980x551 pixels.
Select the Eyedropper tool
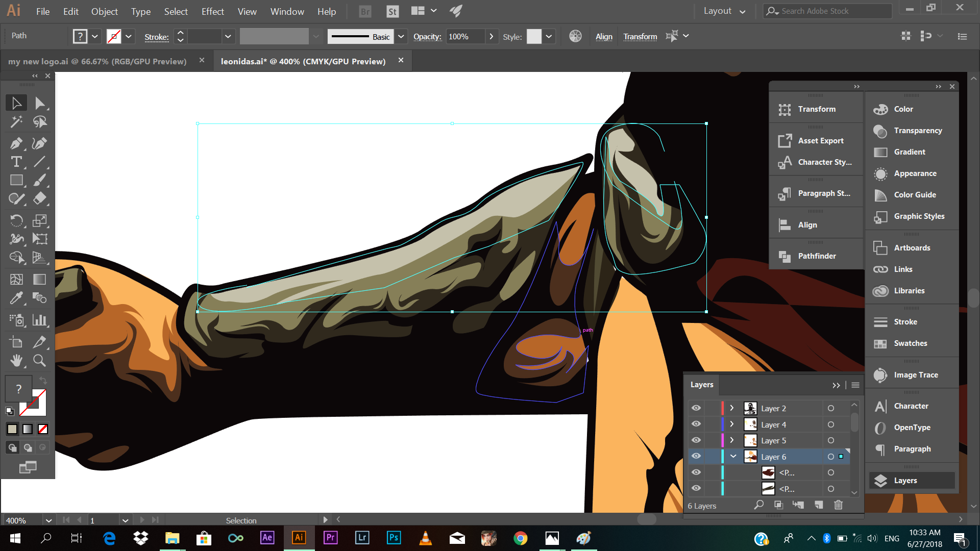[16, 297]
